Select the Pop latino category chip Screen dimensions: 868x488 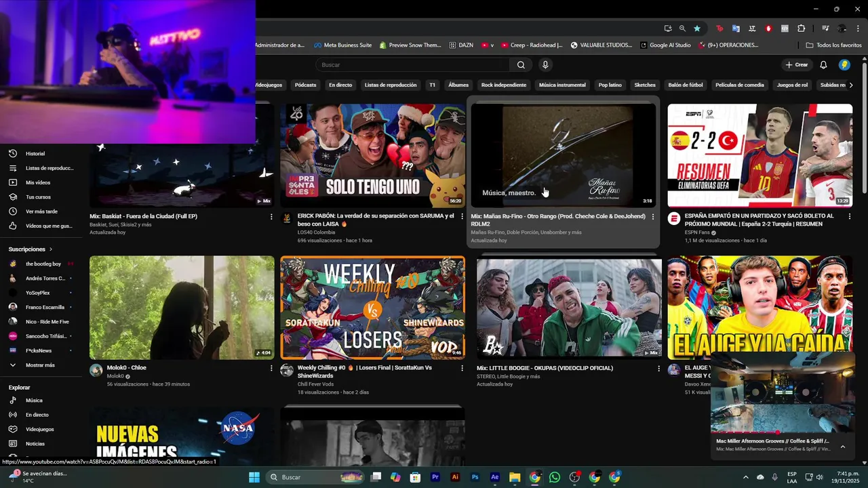coord(610,85)
